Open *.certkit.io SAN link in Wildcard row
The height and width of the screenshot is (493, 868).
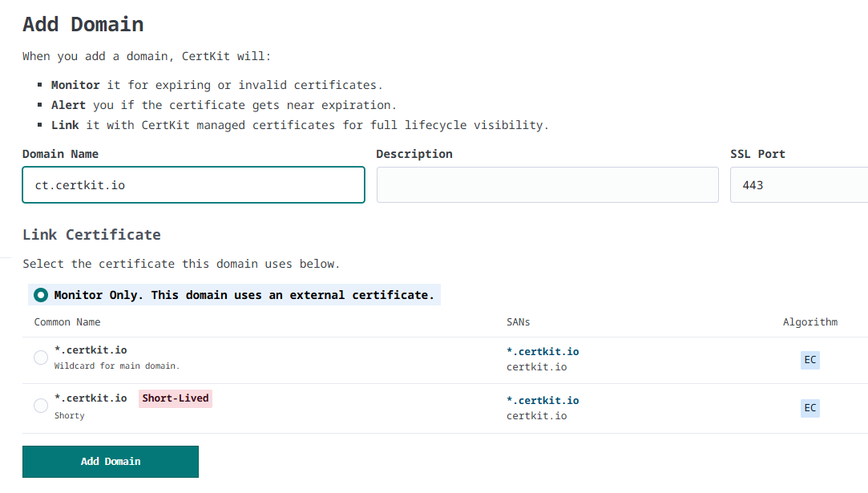point(543,352)
